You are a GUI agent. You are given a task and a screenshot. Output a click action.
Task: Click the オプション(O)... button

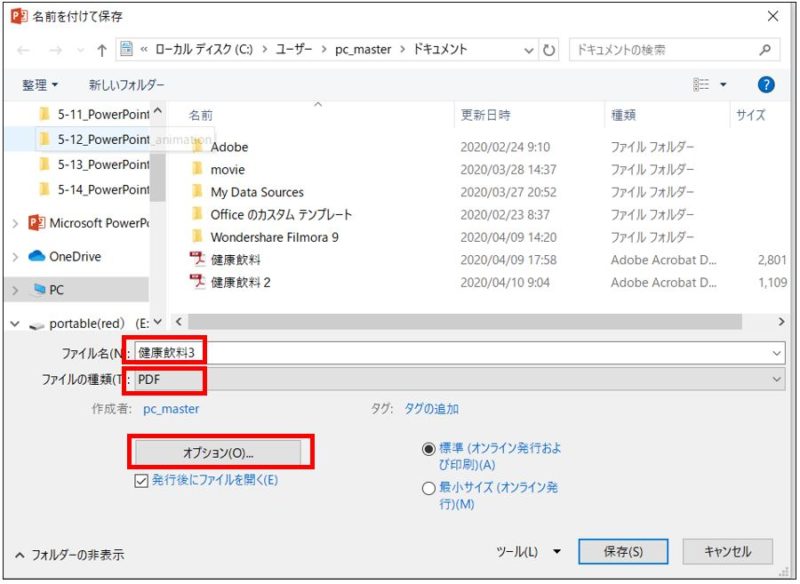218,452
